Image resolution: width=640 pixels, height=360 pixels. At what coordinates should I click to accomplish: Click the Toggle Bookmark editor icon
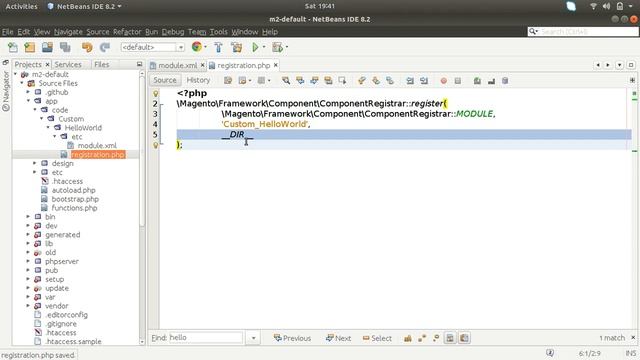(390, 80)
